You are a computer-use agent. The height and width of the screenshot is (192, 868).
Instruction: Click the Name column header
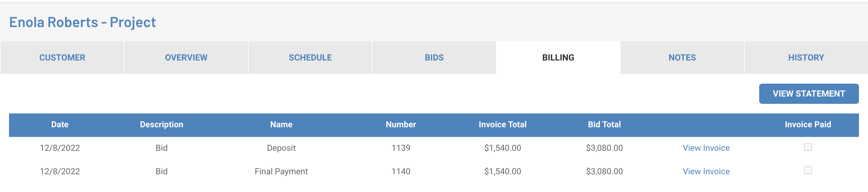281,124
